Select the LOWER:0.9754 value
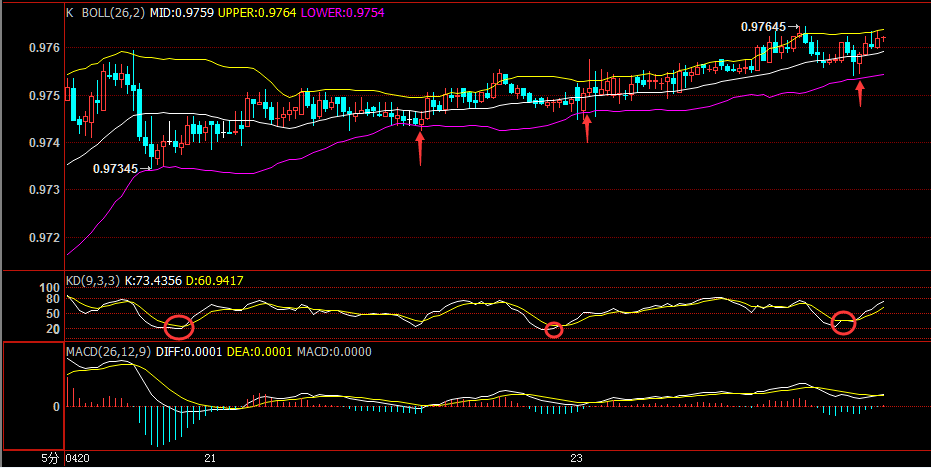 (x=343, y=12)
